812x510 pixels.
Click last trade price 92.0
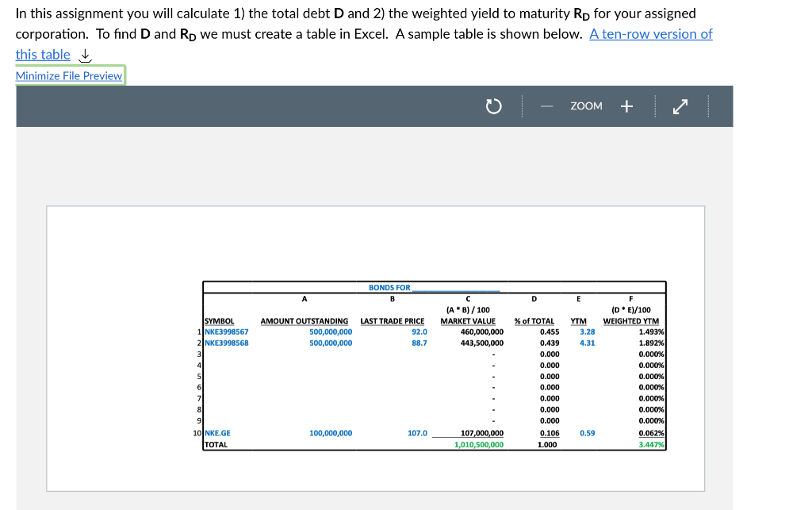[419, 332]
